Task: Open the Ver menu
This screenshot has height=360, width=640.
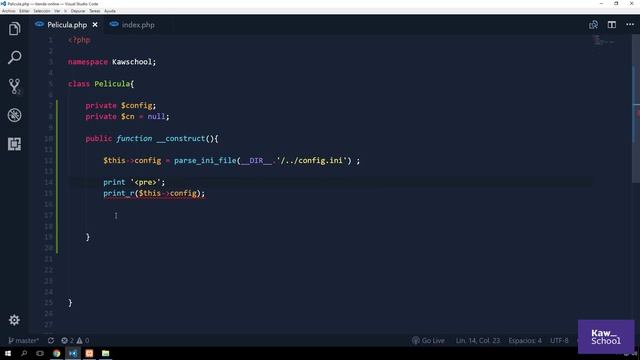Action: pyautogui.click(x=57, y=11)
